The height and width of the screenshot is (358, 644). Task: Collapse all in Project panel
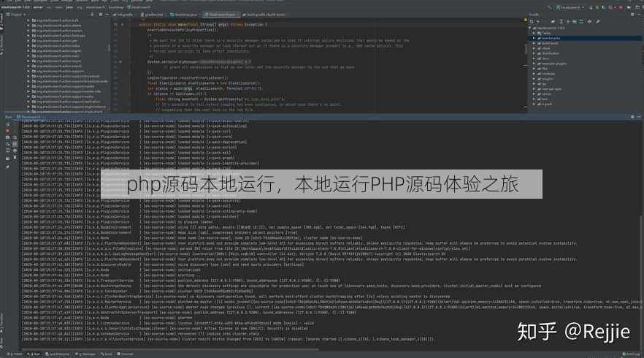pyautogui.click(x=92, y=15)
